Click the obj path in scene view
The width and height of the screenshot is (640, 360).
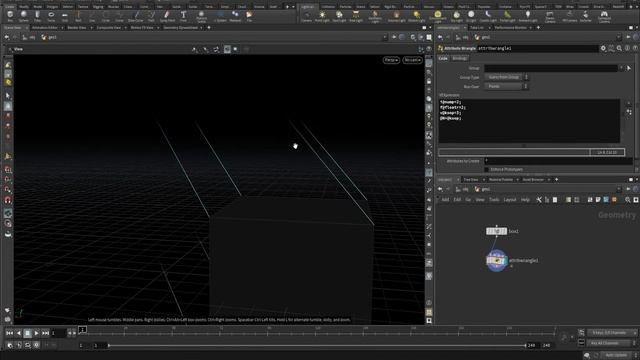point(29,37)
